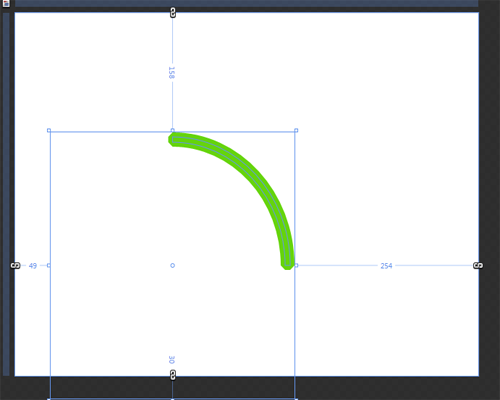Click the left margin value 49
This screenshot has height=400, width=500.
point(33,266)
